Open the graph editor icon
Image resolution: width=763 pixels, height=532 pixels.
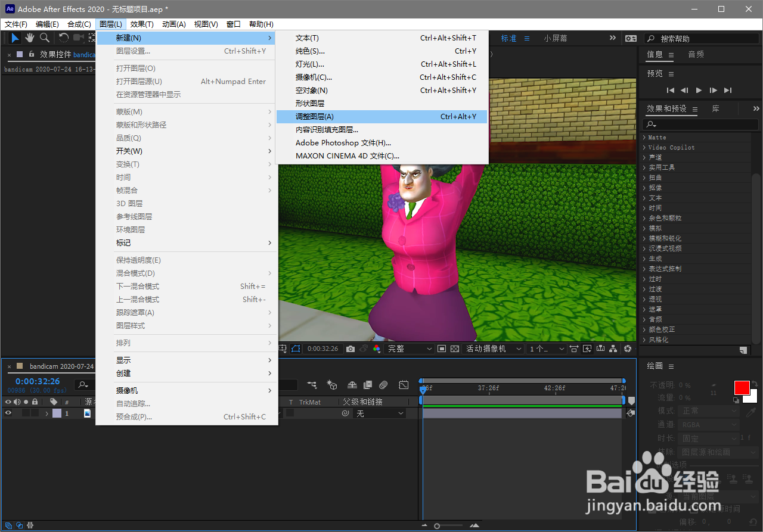404,385
